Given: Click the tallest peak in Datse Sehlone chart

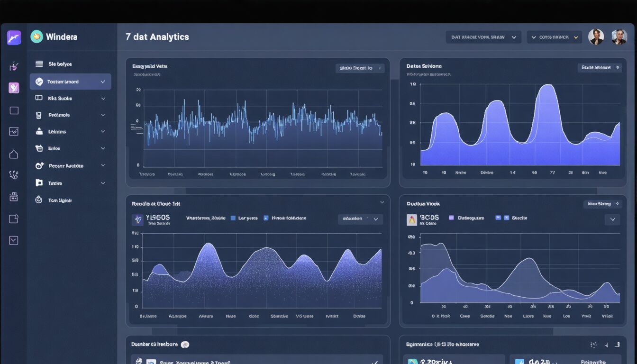Looking at the screenshot, I should [x=547, y=85].
